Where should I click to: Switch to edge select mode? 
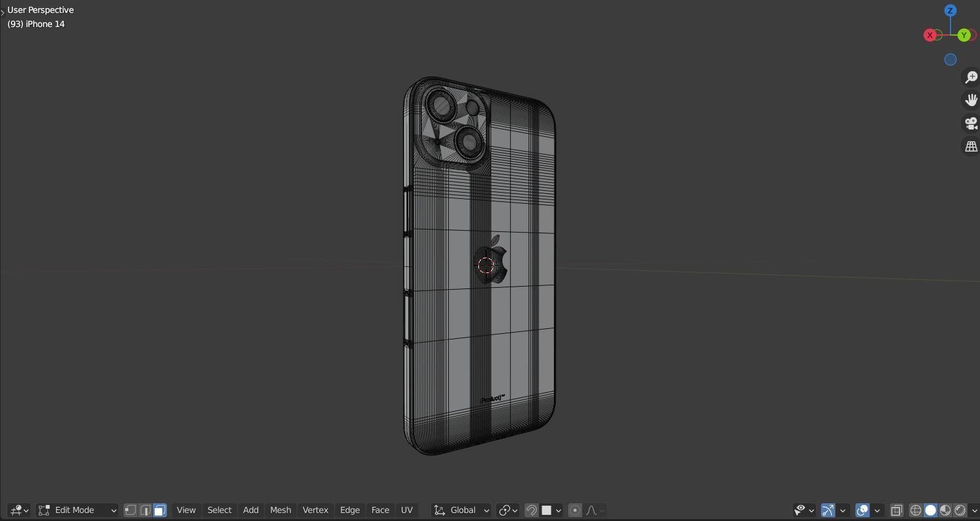tap(145, 510)
